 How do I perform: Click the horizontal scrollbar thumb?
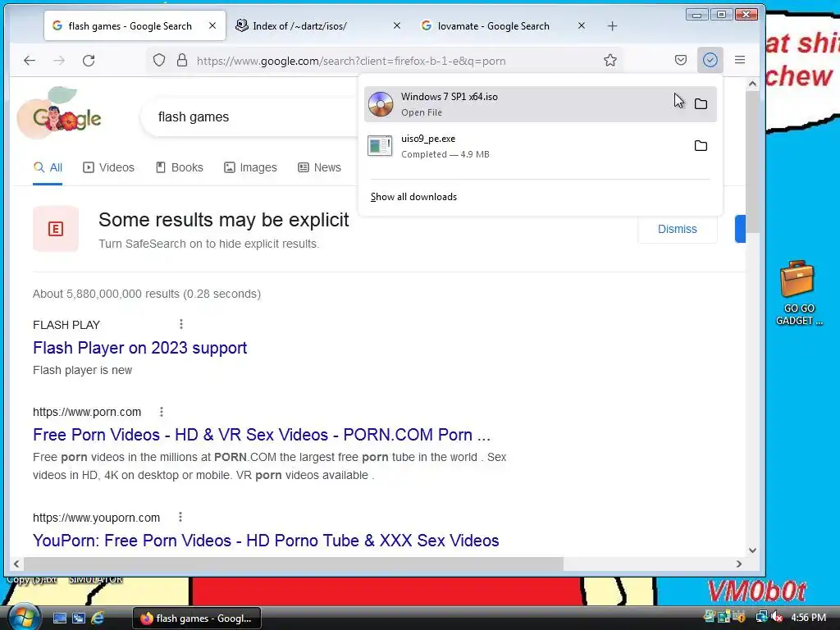293,564
